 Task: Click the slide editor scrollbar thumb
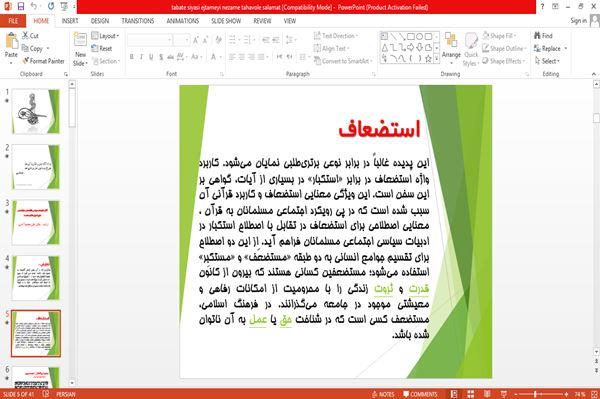coord(596,118)
